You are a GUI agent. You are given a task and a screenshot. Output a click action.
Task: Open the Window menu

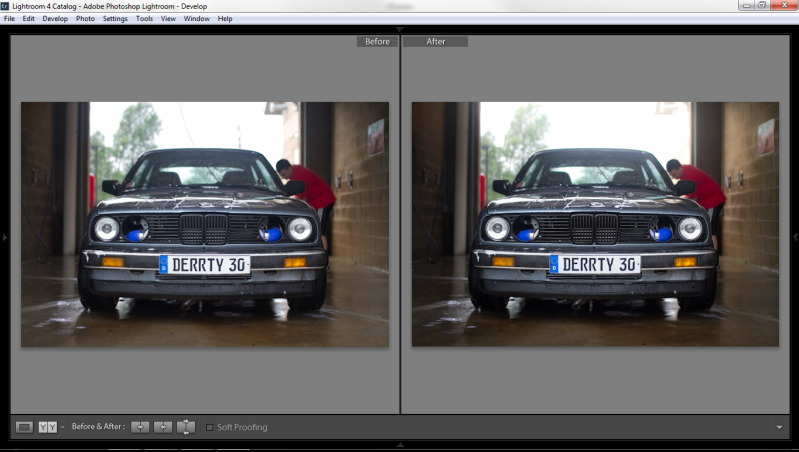(197, 18)
